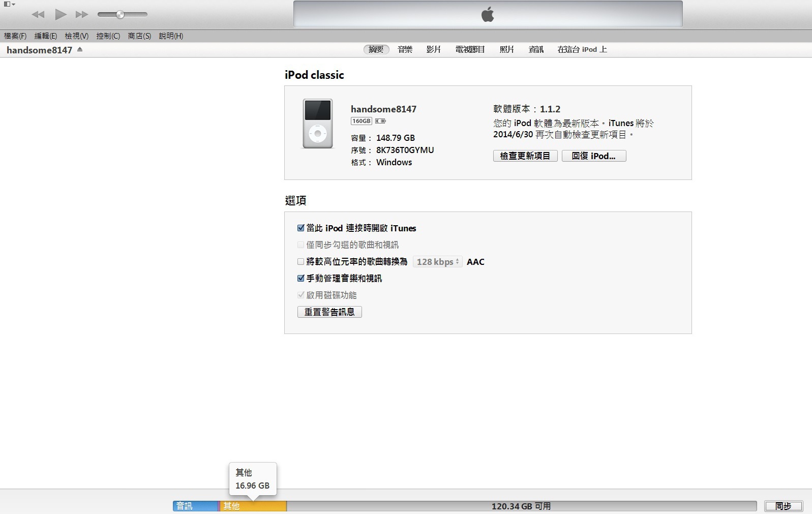The width and height of the screenshot is (812, 514).
Task: Select the 摘要 tab
Action: 376,49
